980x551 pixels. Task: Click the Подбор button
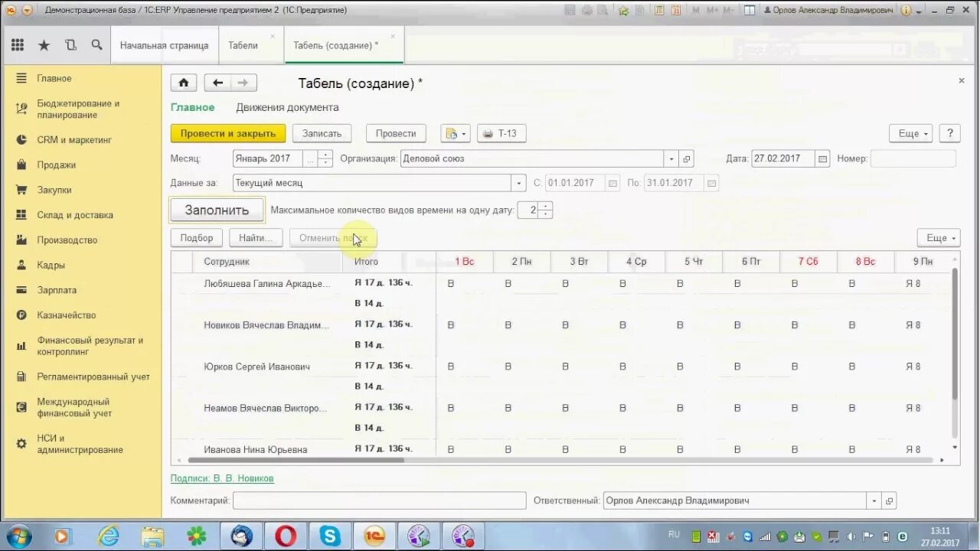click(197, 238)
